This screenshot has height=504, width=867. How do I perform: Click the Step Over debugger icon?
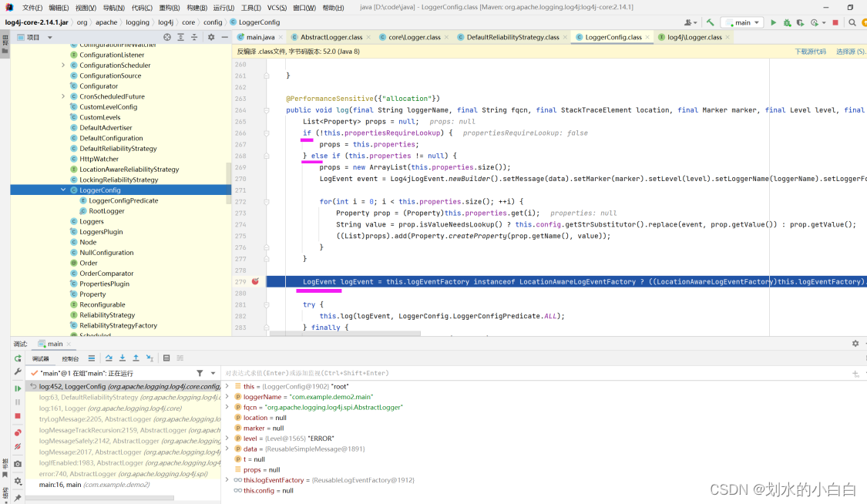coord(109,358)
